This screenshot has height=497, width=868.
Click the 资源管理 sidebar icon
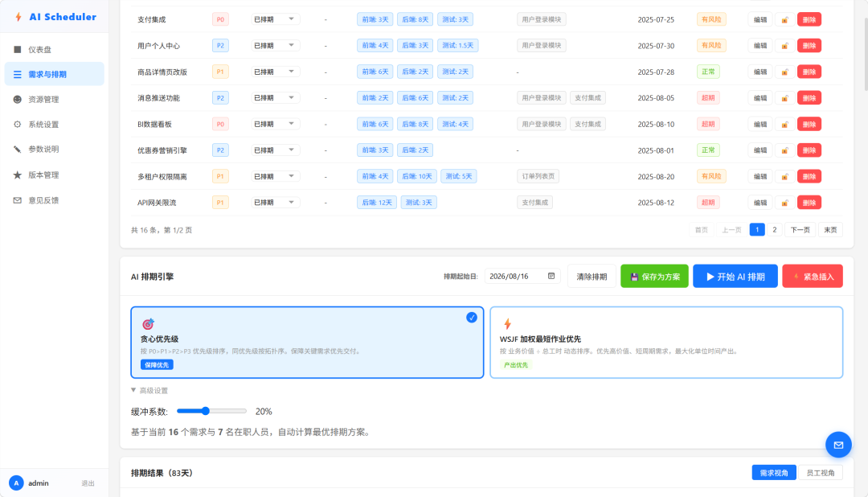(x=17, y=99)
